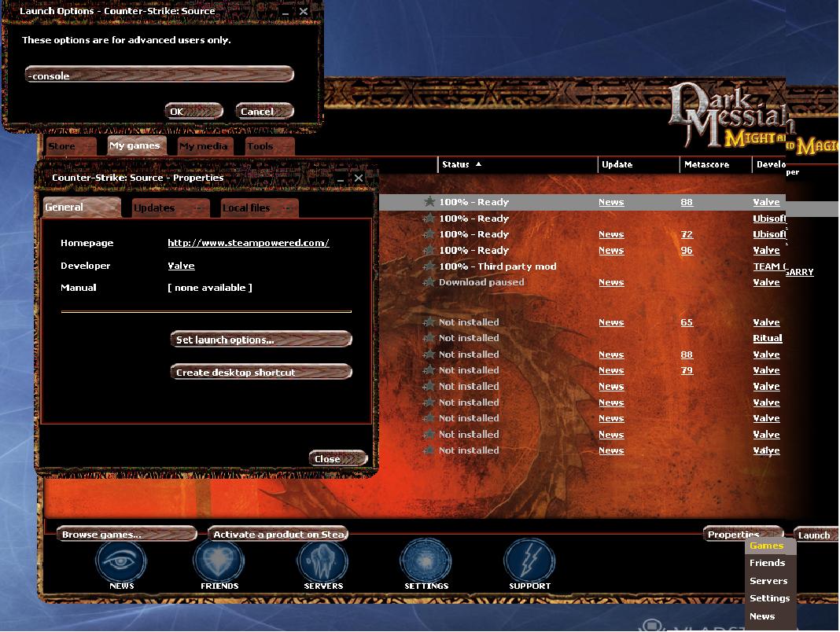Select the Third party mod game row
The width and height of the screenshot is (840, 632).
[582, 266]
